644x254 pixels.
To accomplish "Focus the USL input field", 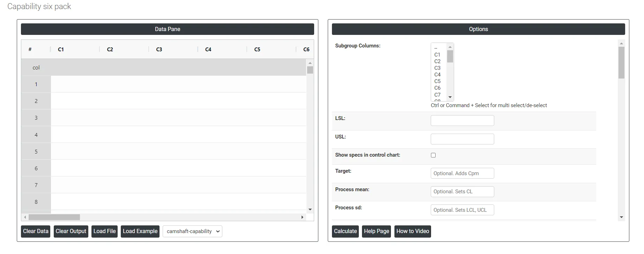I will point(462,139).
